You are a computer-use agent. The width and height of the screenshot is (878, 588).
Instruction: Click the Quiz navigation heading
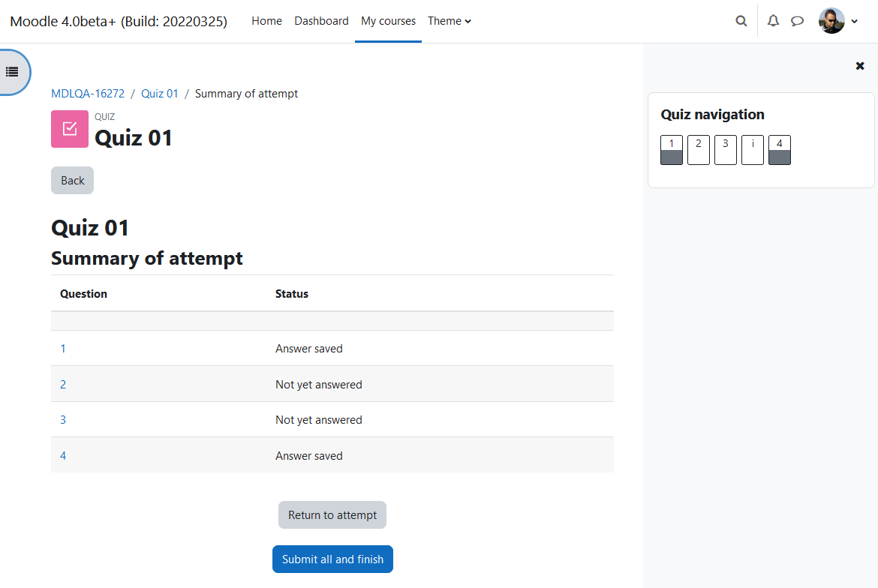click(712, 115)
